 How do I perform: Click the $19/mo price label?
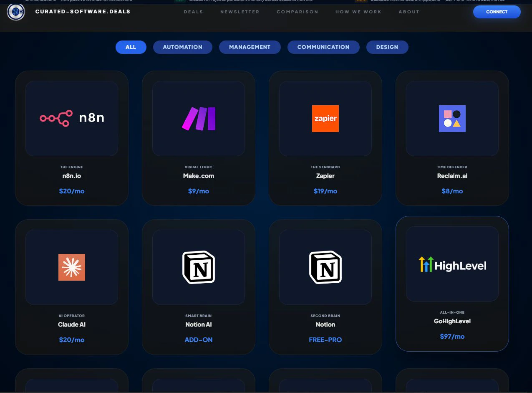[x=325, y=191]
